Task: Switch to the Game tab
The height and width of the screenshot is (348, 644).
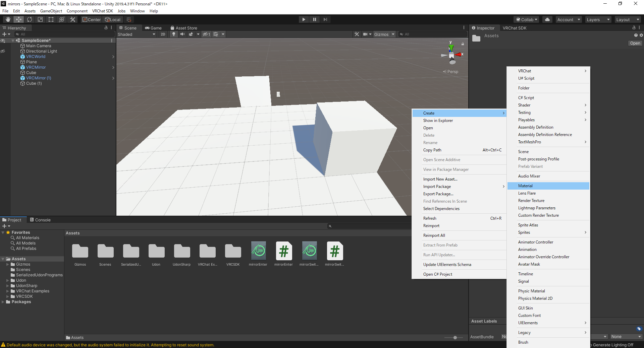Action: 153,28
